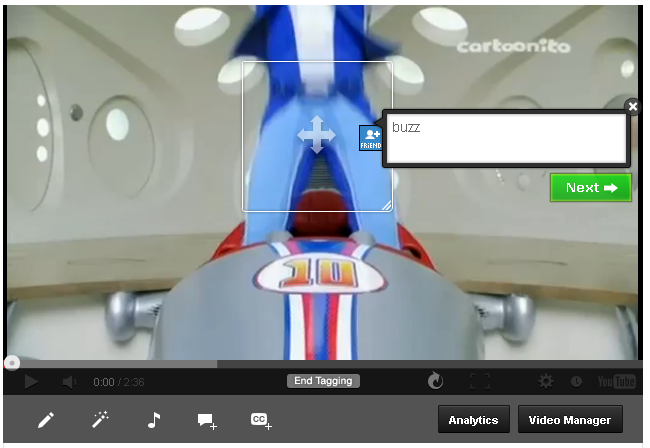This screenshot has width=650, height=448.
Task: Click the Next button
Action: [590, 188]
